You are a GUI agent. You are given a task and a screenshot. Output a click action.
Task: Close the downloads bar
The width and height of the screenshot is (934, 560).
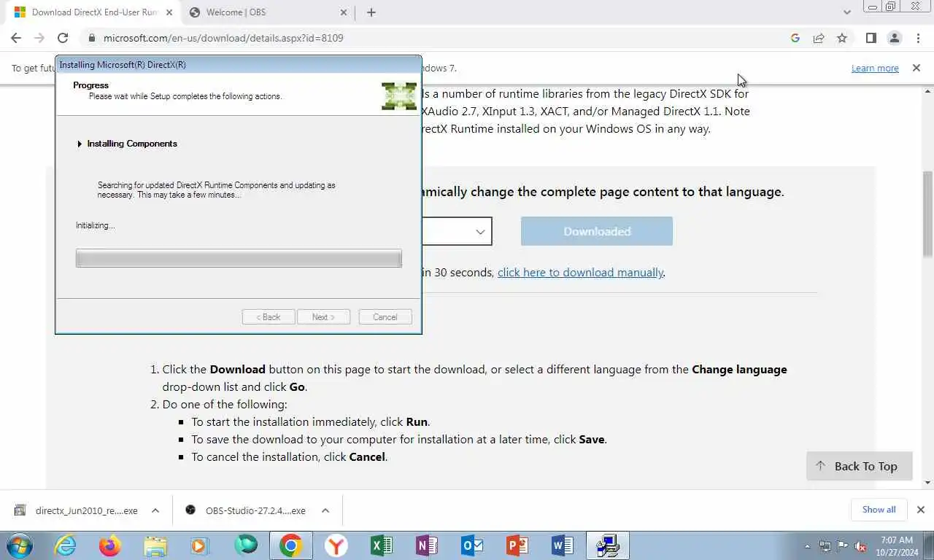921,510
